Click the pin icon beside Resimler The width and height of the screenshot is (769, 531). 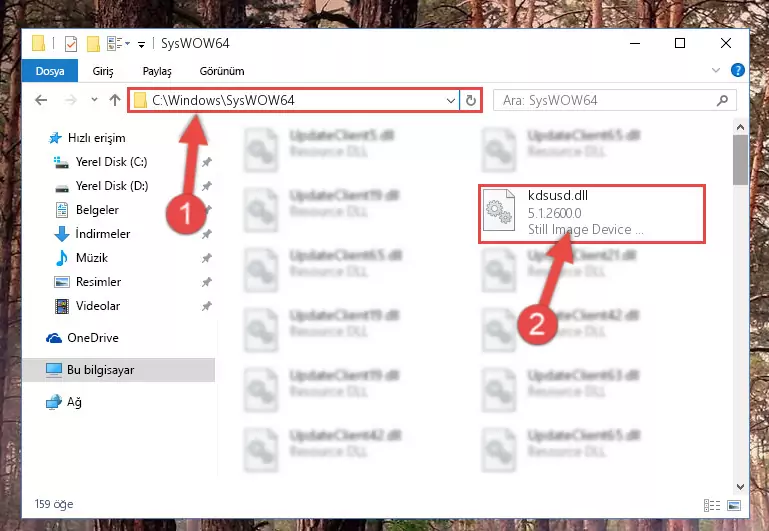click(206, 282)
